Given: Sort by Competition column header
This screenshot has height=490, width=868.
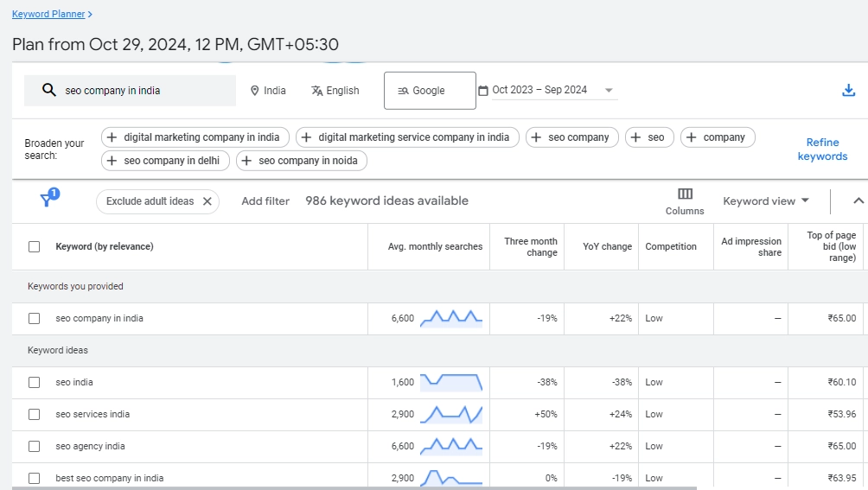Looking at the screenshot, I should (671, 246).
